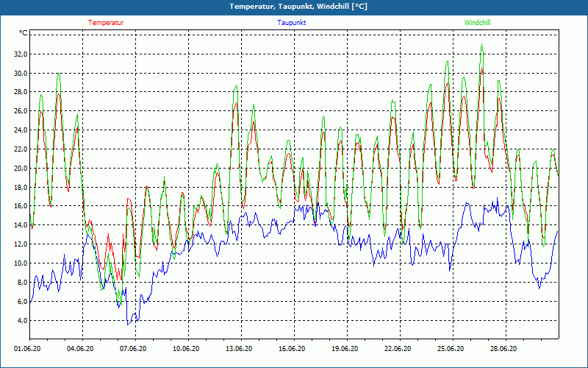Select the 20,0 y-axis value
Image resolution: width=588 pixels, height=368 pixels.
click(21, 169)
